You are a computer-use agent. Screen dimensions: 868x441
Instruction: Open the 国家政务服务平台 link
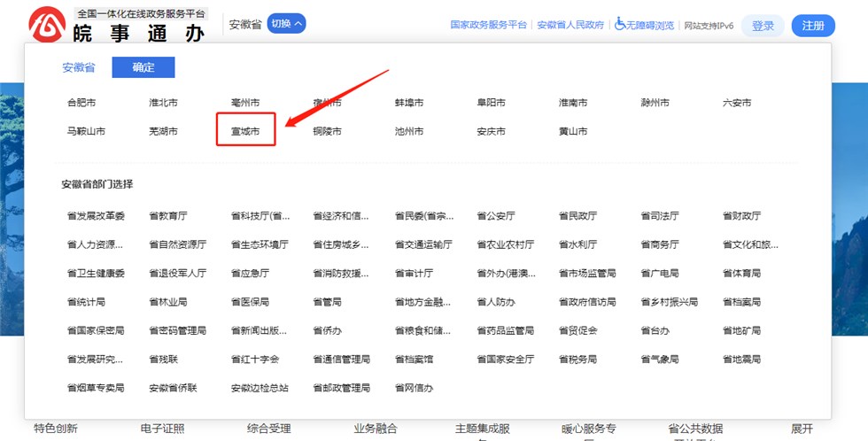[488, 25]
